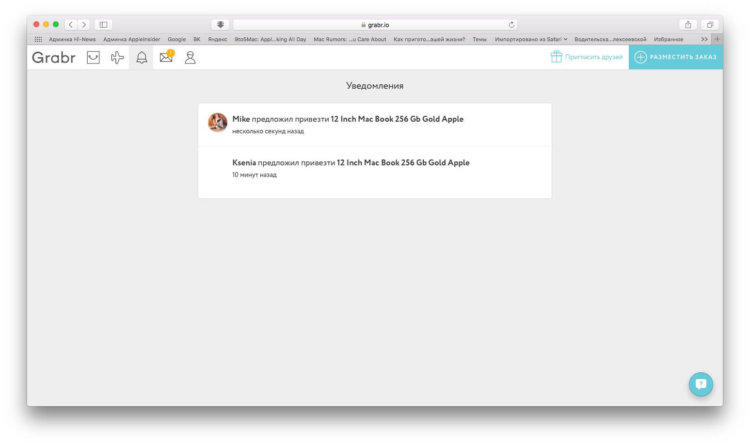Viewport: 750px width, 445px height.
Task: Click the Grabr logo
Action: [x=54, y=57]
